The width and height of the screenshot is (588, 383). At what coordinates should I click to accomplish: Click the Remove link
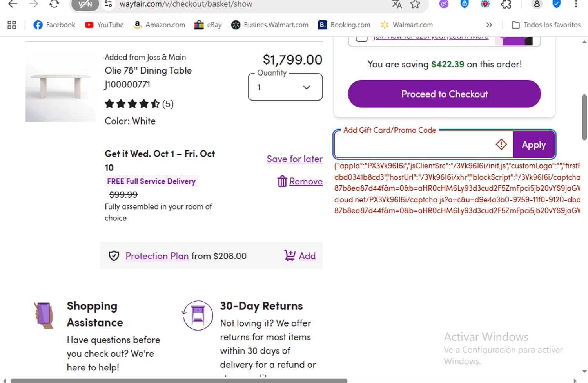[x=306, y=181]
